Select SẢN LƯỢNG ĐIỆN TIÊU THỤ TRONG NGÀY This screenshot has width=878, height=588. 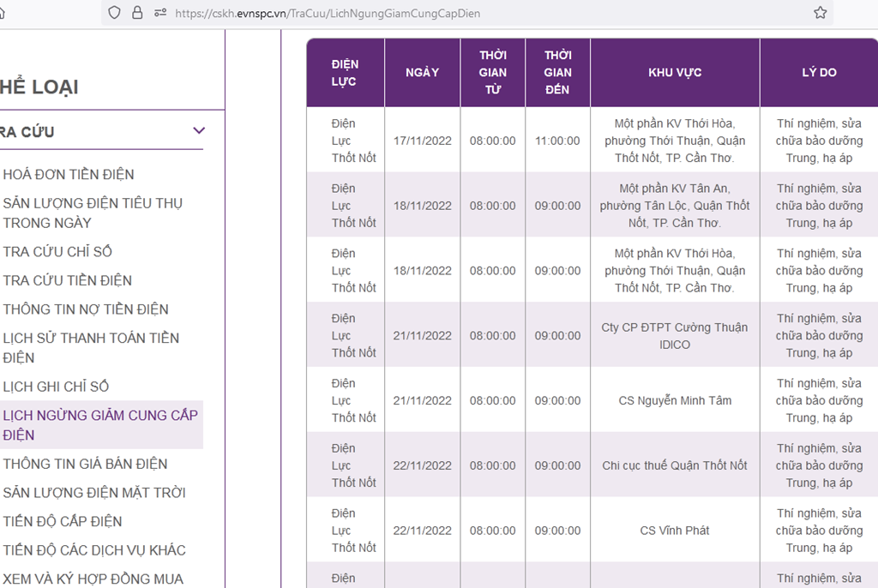[93, 213]
